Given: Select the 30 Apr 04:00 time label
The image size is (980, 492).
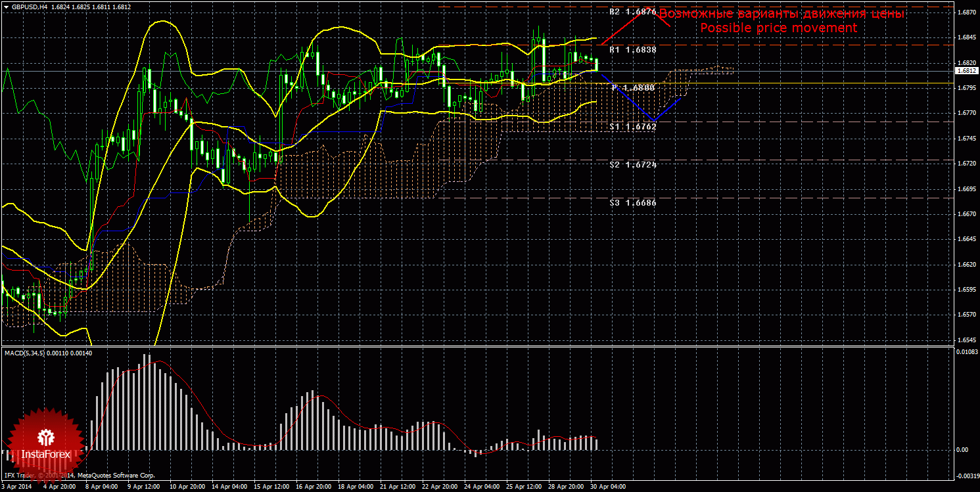Looking at the screenshot, I should 608,487.
